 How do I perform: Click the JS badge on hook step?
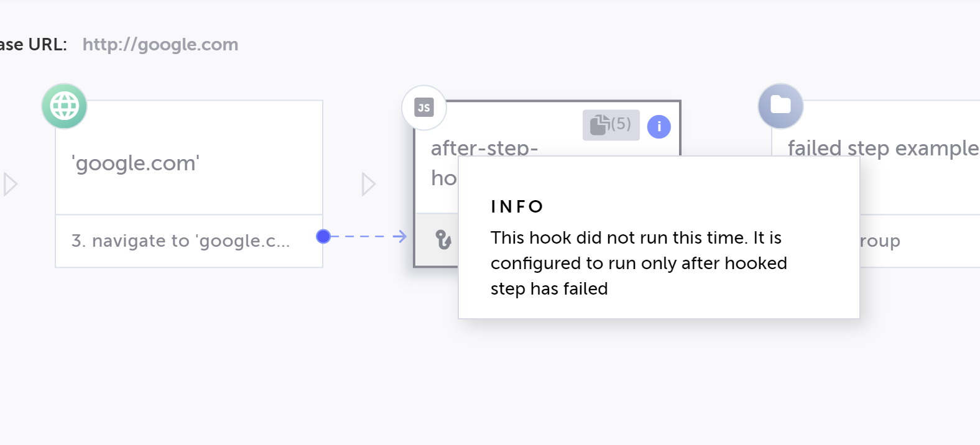tap(424, 108)
